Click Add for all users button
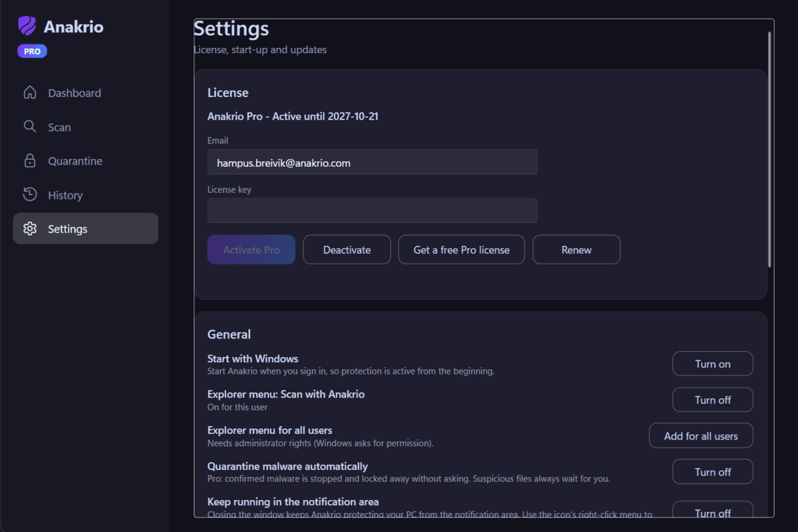Screen dimensions: 798x532 point(701,436)
